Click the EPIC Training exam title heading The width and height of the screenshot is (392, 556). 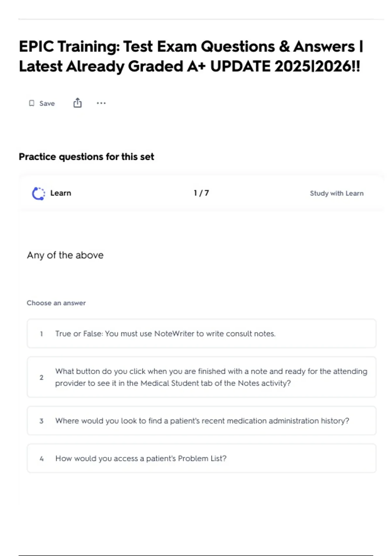[x=191, y=56]
